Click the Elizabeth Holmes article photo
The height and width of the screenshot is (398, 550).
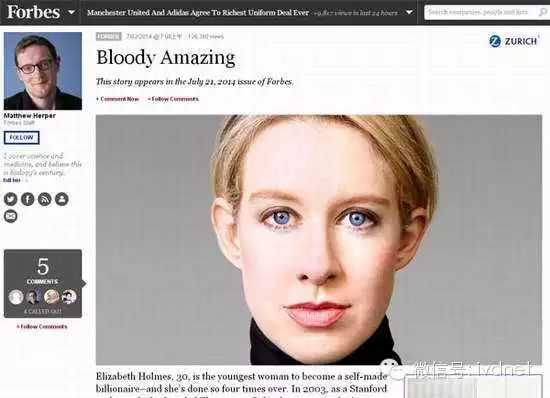319,240
